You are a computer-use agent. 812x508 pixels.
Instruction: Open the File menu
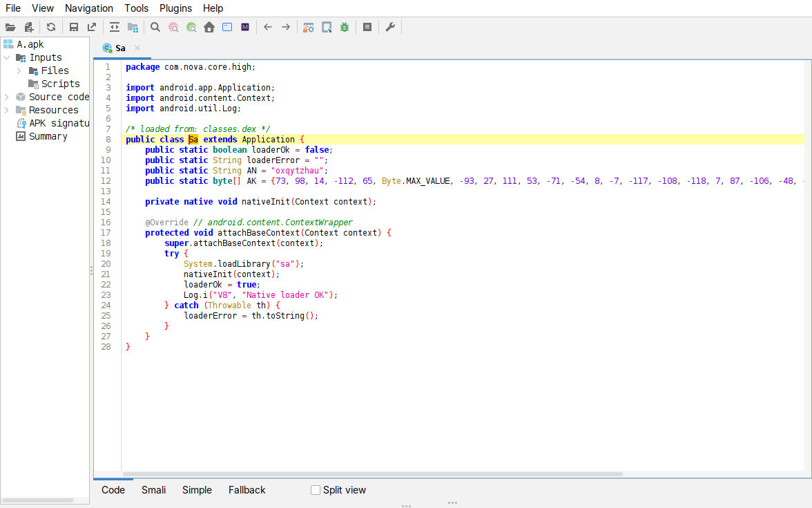[x=13, y=8]
